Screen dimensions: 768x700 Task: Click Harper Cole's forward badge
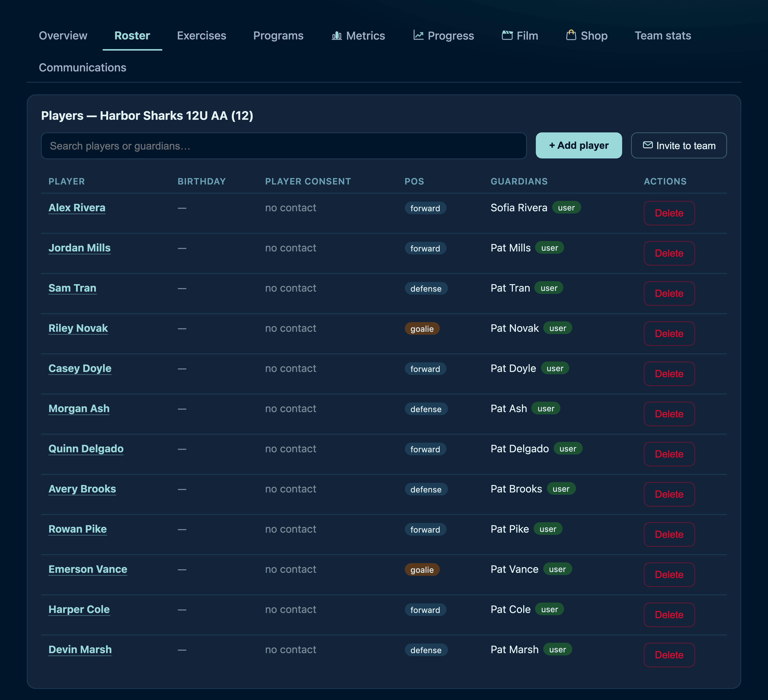[425, 610]
